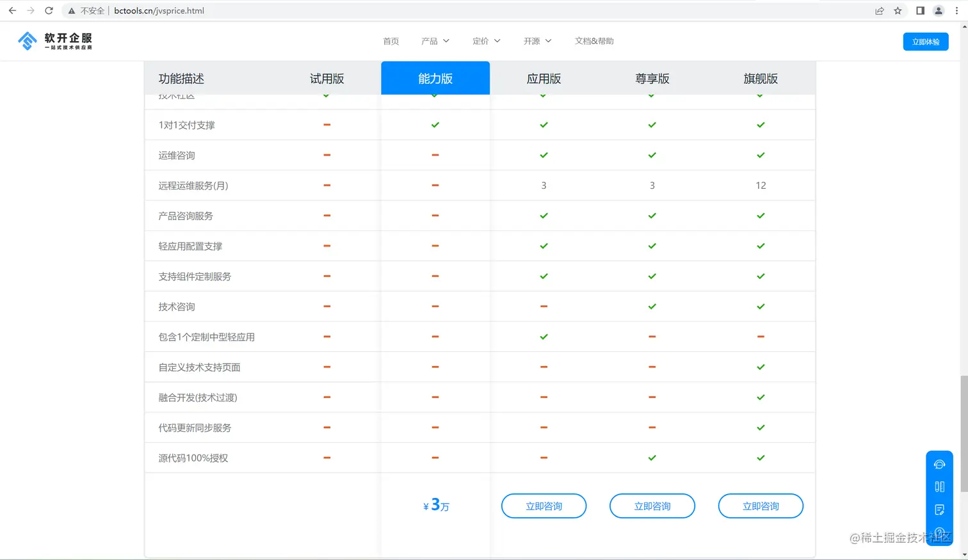Click the 自定义技术支持页面 row label
The width and height of the screenshot is (968, 560).
(x=199, y=367)
